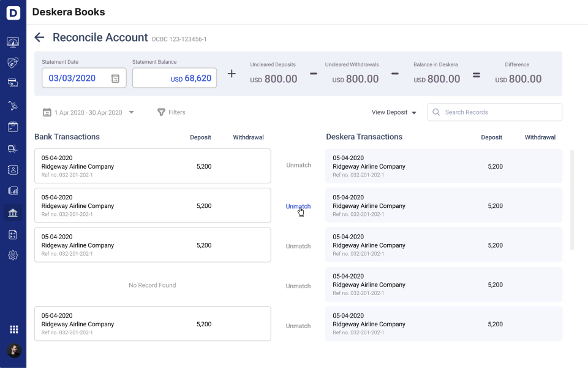Open the settings gear sidebar icon
The height and width of the screenshot is (368, 588).
pos(13,255)
